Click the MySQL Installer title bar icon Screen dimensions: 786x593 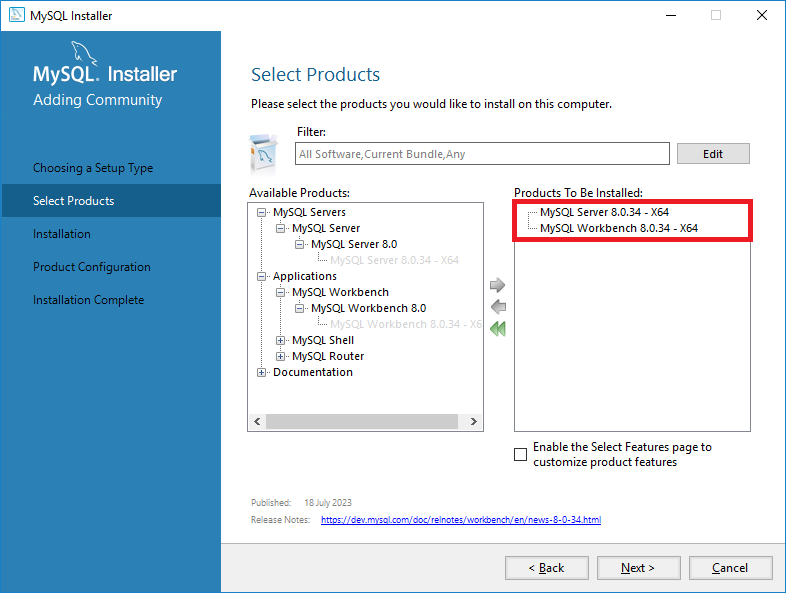(17, 15)
